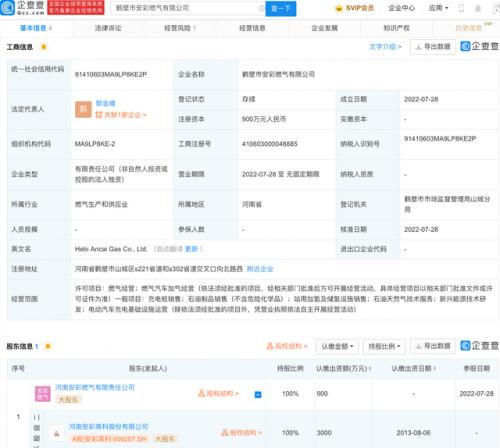Select 所属地区 value 河南省
500x448 pixels.
click(252, 204)
